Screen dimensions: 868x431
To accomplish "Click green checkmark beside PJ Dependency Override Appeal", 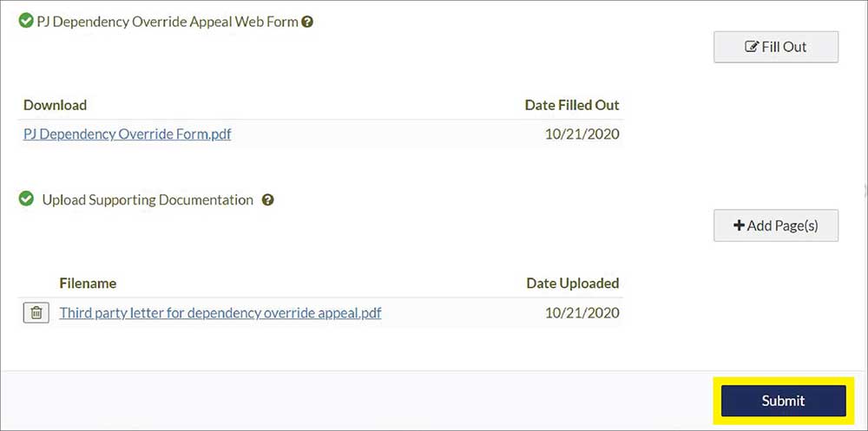I will (25, 21).
